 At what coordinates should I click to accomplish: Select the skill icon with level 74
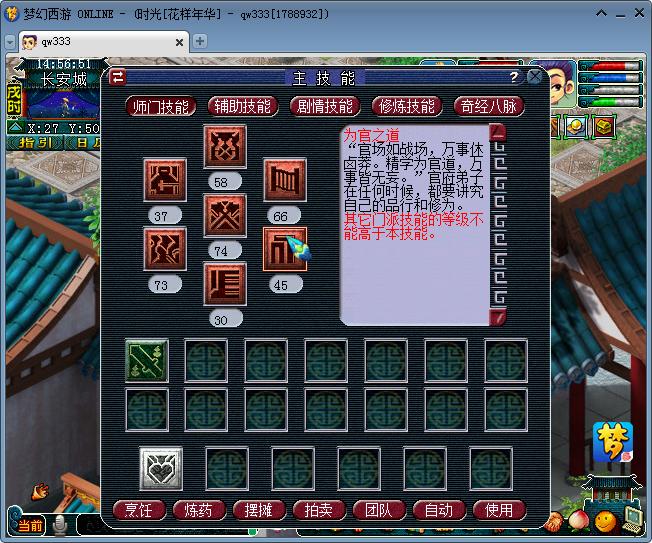[x=225, y=215]
